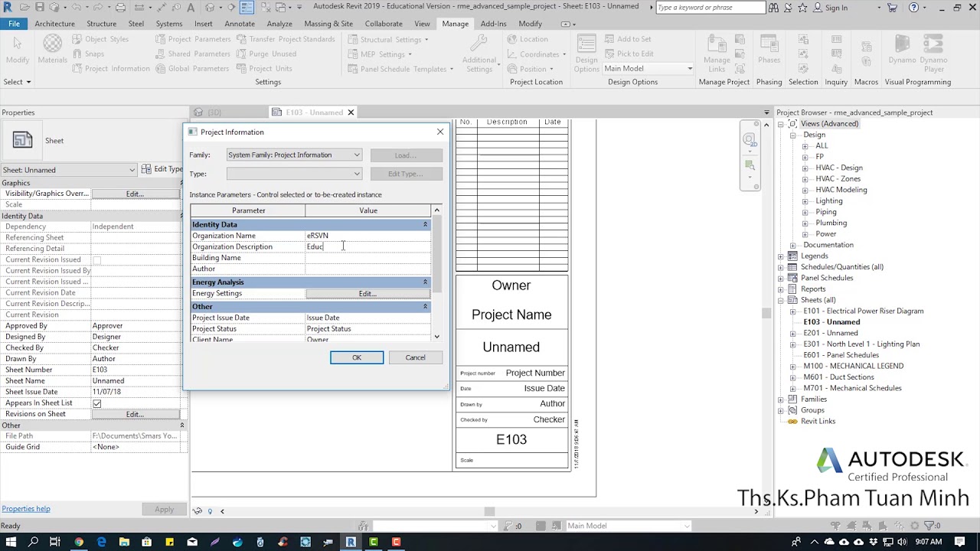Click the Autodesk App Store cart icon
This screenshot has width=980, height=551.
893,8
